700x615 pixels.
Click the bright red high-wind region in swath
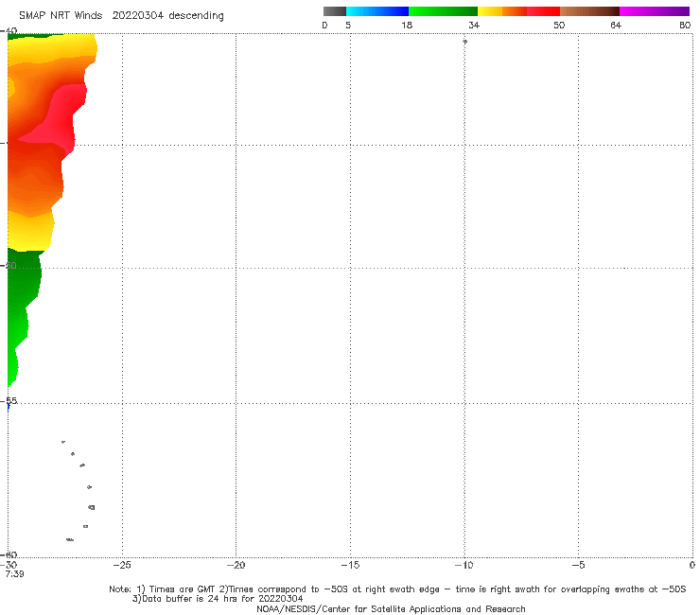point(64,116)
